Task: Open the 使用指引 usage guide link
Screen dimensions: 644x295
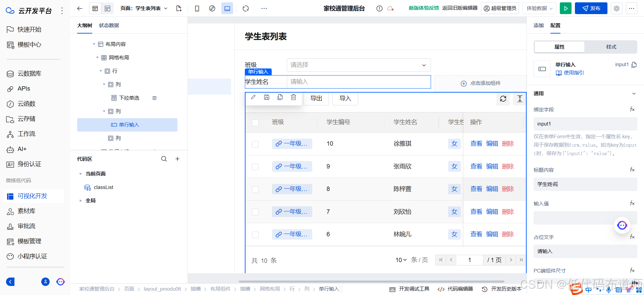Action: pyautogui.click(x=570, y=73)
